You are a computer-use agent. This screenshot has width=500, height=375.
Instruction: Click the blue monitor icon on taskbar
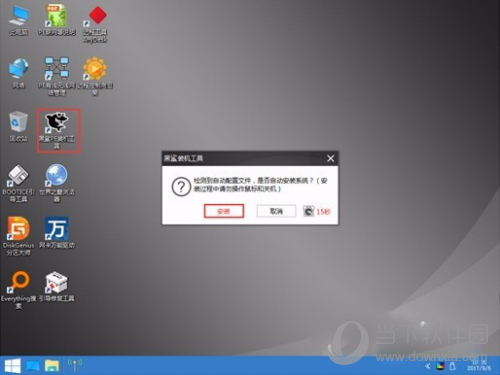[33, 366]
